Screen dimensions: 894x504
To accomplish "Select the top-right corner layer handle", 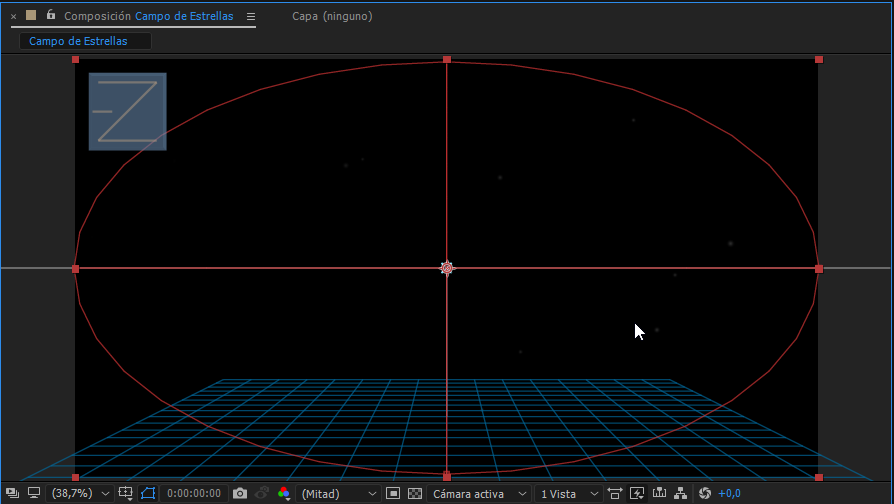I will click(x=819, y=59).
